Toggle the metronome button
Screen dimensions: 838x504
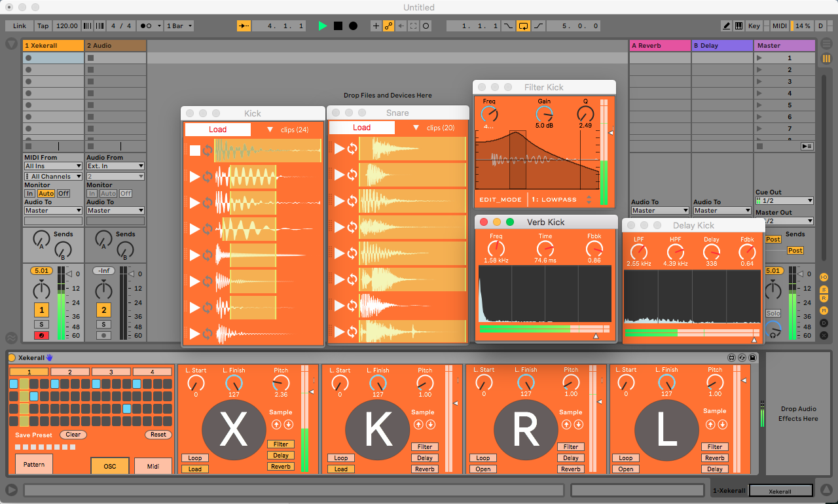coord(146,26)
